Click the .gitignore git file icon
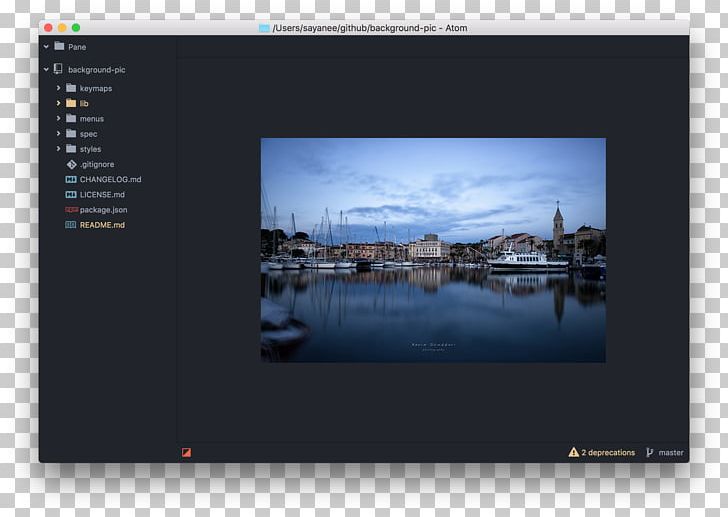 click(x=71, y=164)
